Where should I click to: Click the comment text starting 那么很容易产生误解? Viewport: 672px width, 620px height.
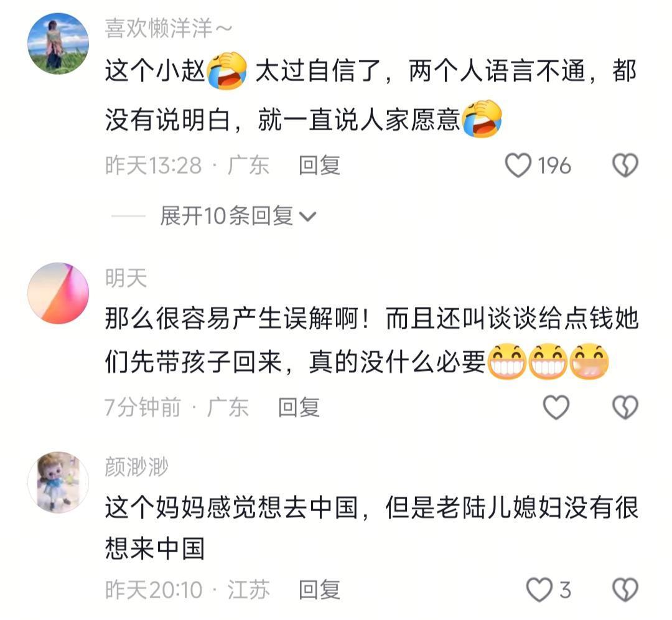[371, 342]
